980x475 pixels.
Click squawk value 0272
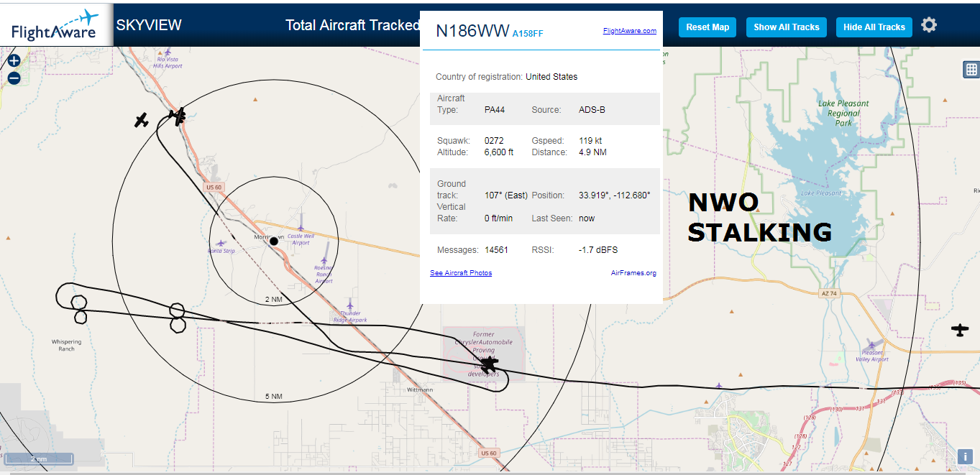pos(493,141)
